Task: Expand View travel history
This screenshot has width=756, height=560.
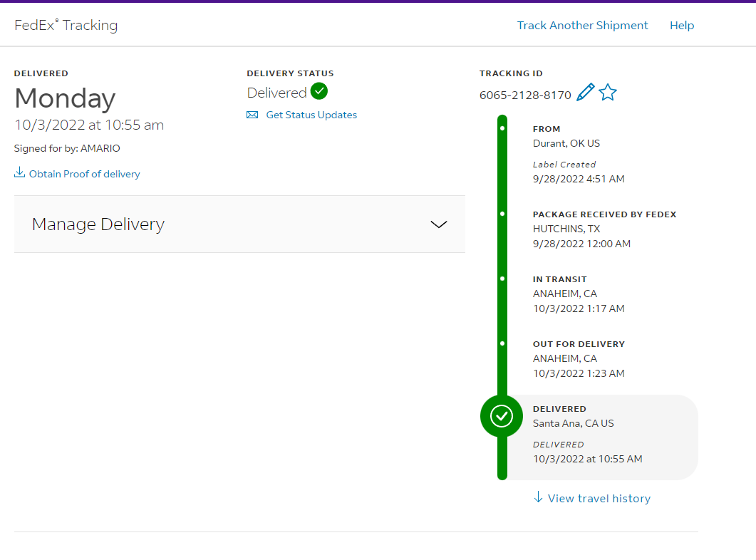Action: 599,498
